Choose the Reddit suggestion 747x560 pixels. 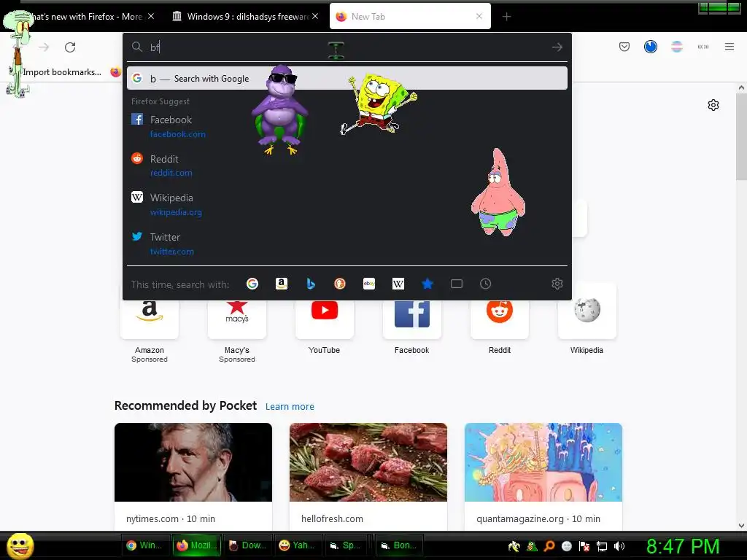tap(347, 166)
